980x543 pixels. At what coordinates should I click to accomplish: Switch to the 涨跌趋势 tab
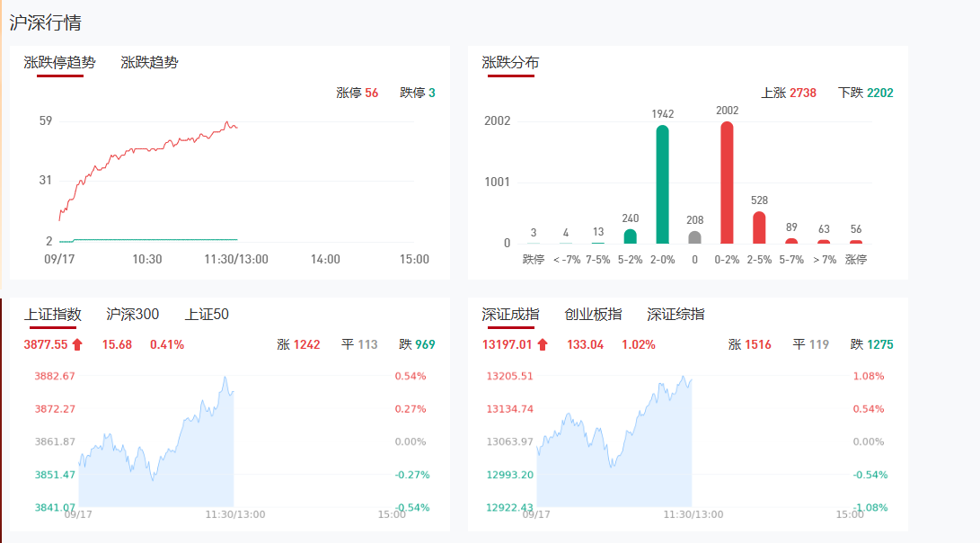149,63
